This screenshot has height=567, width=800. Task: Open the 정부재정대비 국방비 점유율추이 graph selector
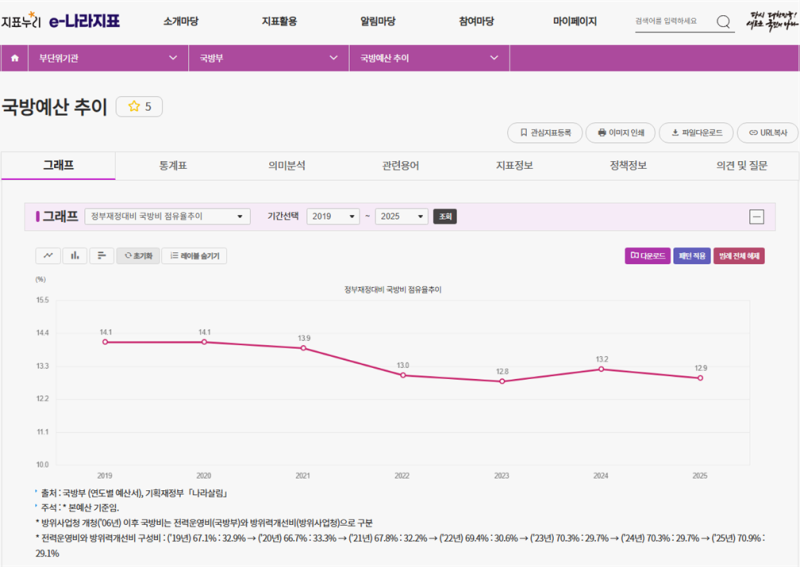[167, 216]
